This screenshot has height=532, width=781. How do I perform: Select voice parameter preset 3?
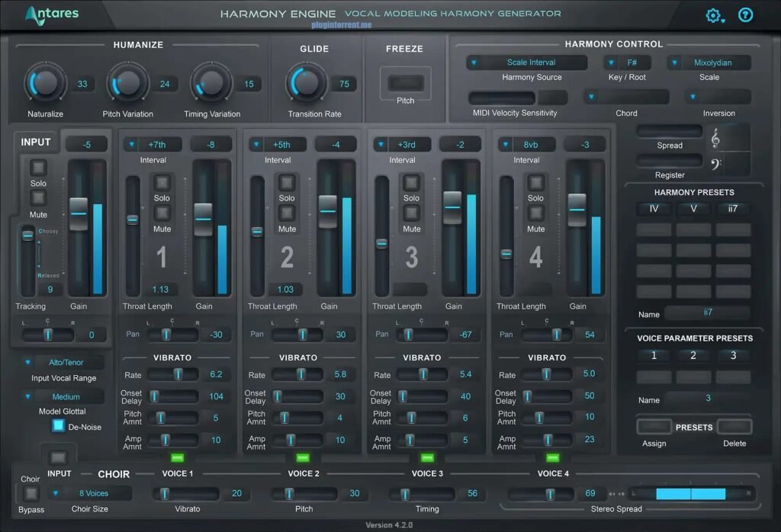pos(733,355)
